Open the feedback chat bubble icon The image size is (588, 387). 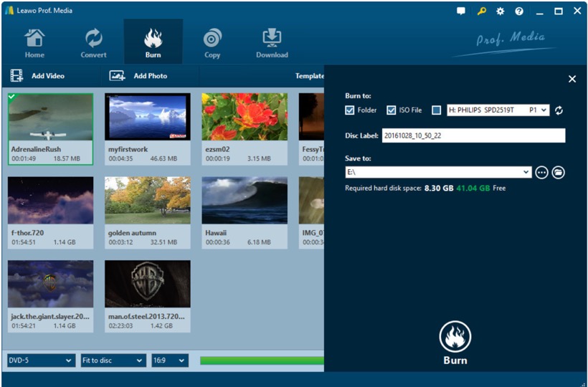tap(461, 11)
